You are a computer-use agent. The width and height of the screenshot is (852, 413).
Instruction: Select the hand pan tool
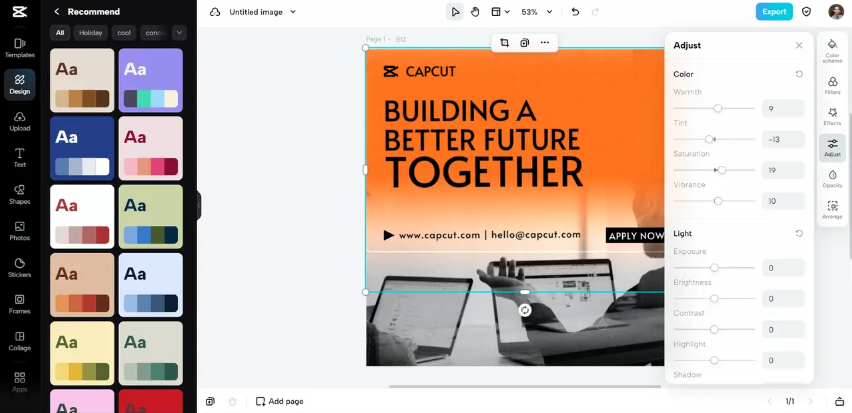pyautogui.click(x=475, y=12)
